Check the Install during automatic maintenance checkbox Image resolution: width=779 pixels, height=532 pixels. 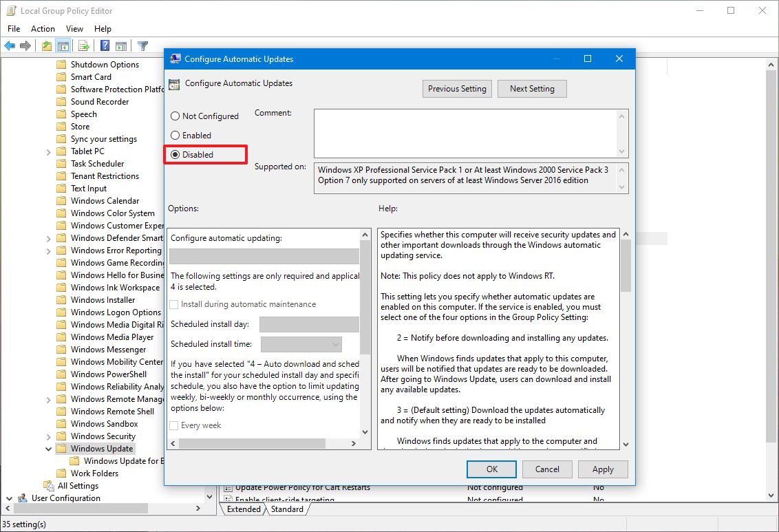click(173, 304)
